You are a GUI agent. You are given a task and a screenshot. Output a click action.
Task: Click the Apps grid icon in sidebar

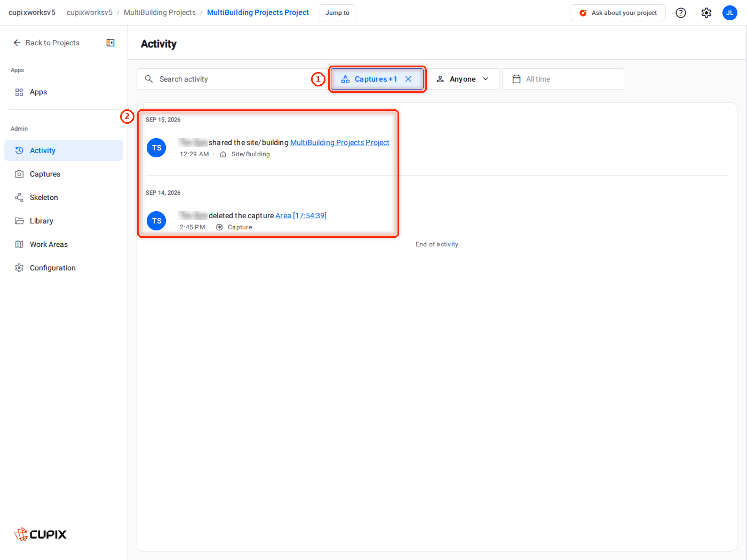(x=19, y=92)
